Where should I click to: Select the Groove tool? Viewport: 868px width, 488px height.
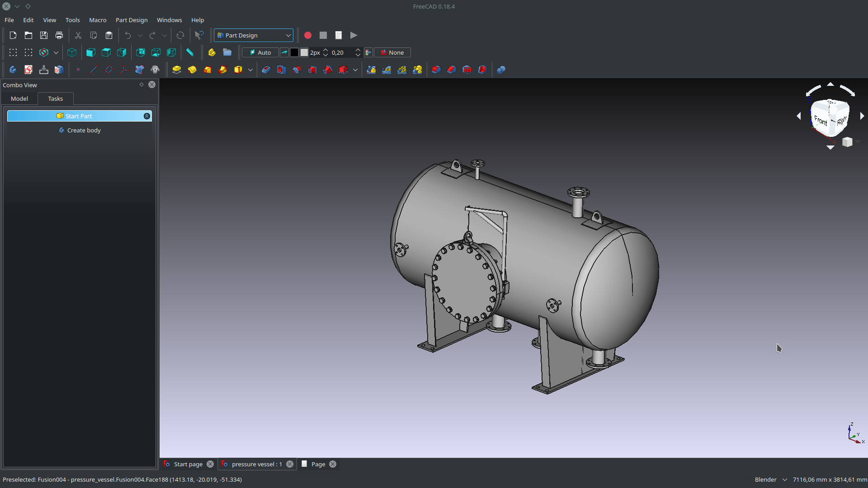pos(297,70)
